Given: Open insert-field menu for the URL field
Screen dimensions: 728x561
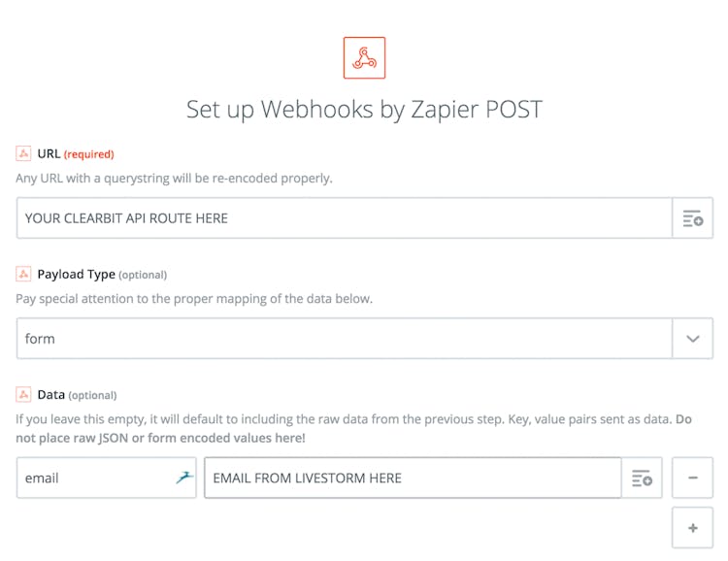Looking at the screenshot, I should tap(692, 218).
